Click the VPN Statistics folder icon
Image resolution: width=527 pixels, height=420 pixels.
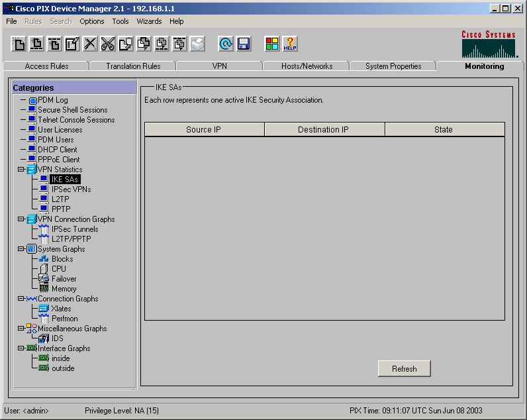(x=32, y=170)
